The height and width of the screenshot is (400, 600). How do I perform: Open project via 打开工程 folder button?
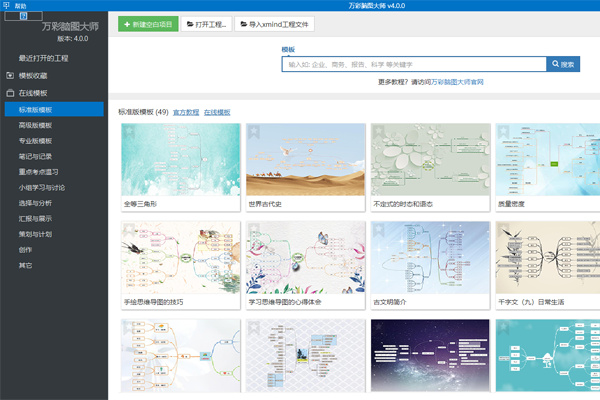point(205,23)
